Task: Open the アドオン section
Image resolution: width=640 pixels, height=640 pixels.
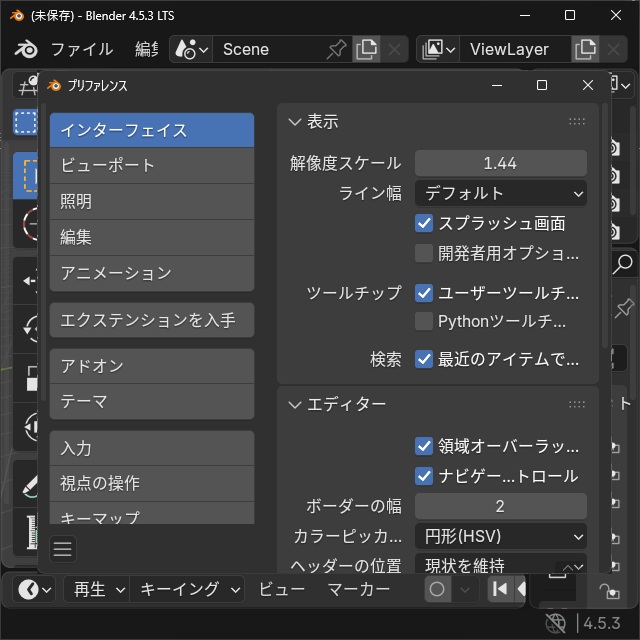Action: pos(152,366)
